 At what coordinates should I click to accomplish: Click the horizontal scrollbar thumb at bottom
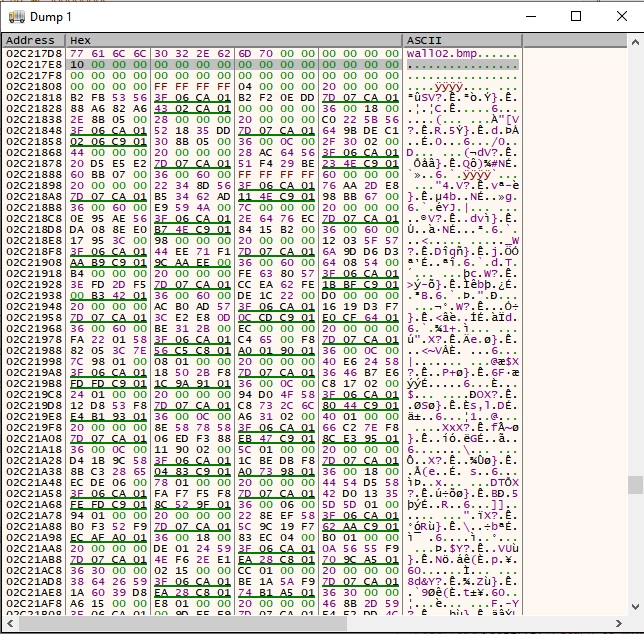pyautogui.click(x=180, y=624)
